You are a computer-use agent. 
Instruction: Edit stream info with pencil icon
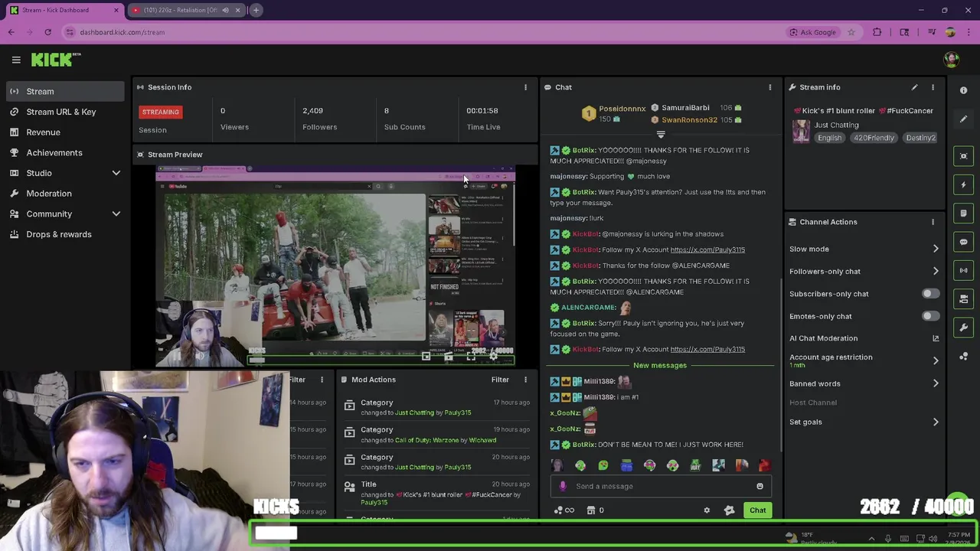tap(914, 87)
